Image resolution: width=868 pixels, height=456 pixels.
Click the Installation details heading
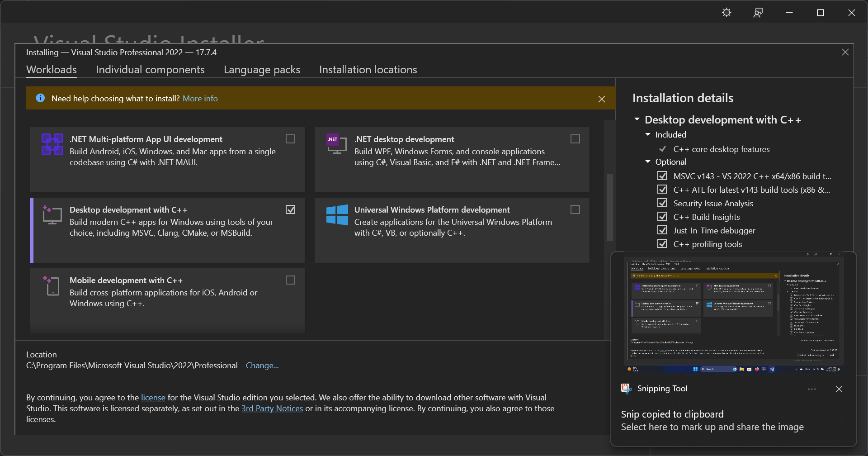tap(683, 98)
